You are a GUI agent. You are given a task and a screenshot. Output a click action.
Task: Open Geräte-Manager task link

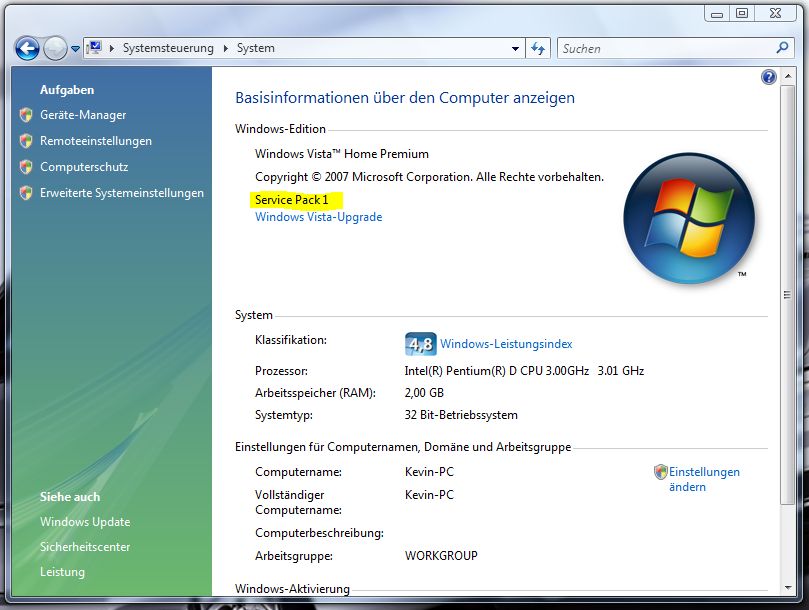coord(83,115)
